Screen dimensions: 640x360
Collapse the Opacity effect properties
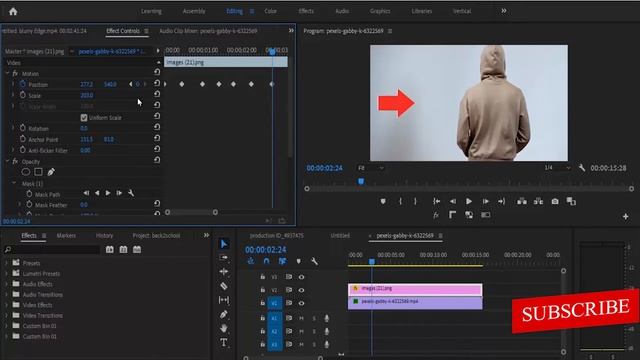pyautogui.click(x=7, y=162)
